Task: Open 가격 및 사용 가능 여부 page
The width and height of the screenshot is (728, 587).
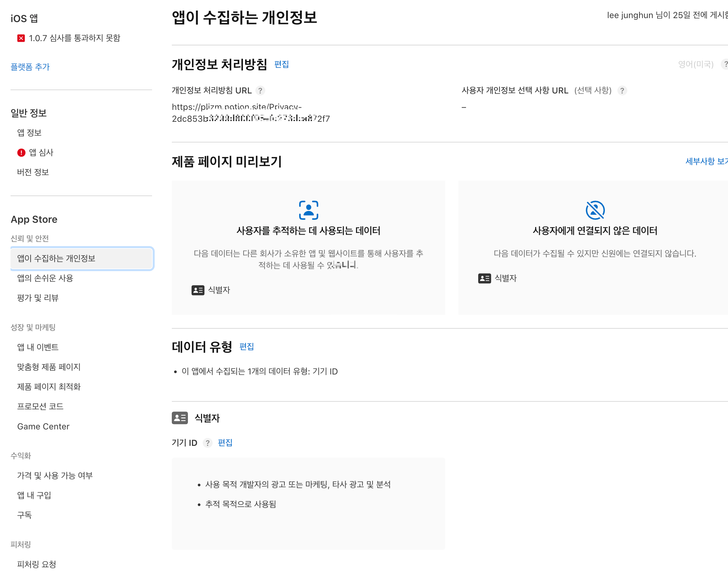Action: coord(55,475)
